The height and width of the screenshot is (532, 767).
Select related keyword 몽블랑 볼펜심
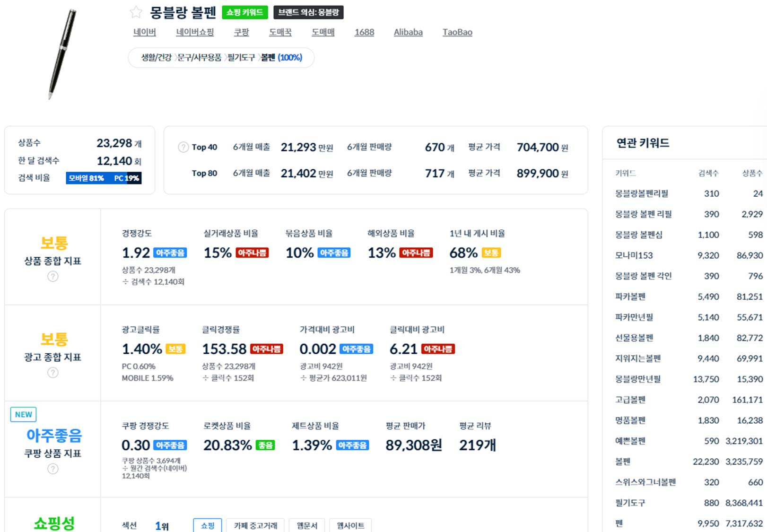tap(639, 235)
